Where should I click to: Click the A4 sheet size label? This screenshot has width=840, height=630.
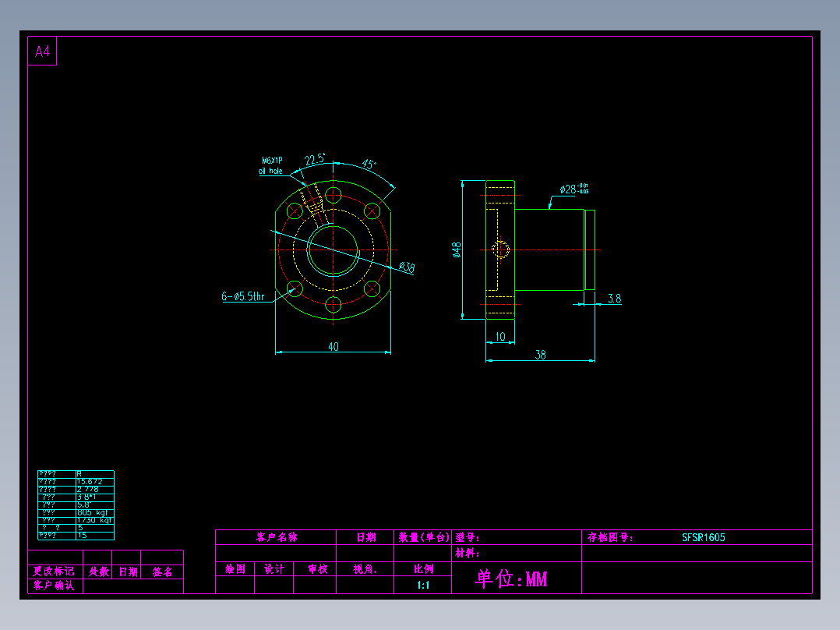click(42, 51)
